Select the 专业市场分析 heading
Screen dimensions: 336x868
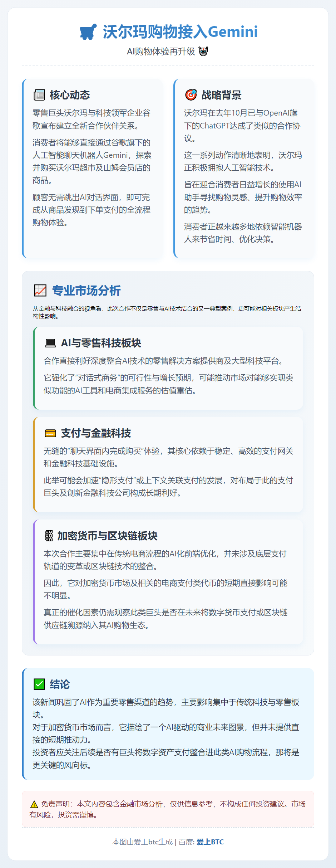[87, 291]
